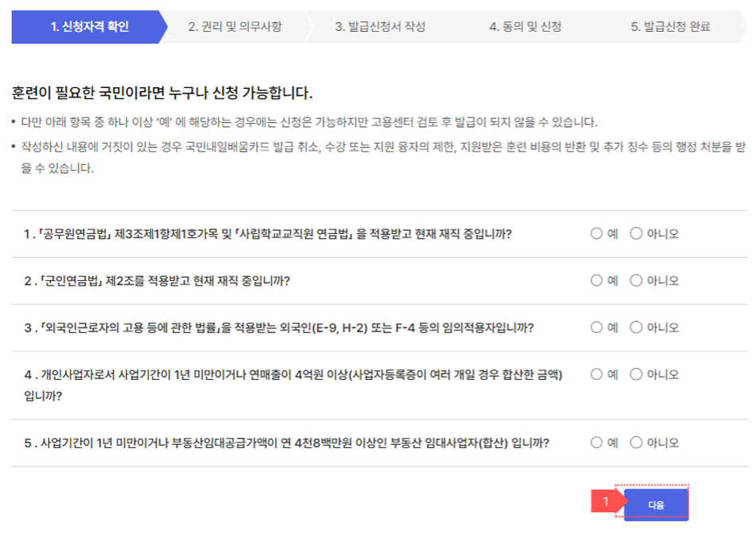
Task: Select the '4. 동의 및 신청' step
Action: (528, 26)
